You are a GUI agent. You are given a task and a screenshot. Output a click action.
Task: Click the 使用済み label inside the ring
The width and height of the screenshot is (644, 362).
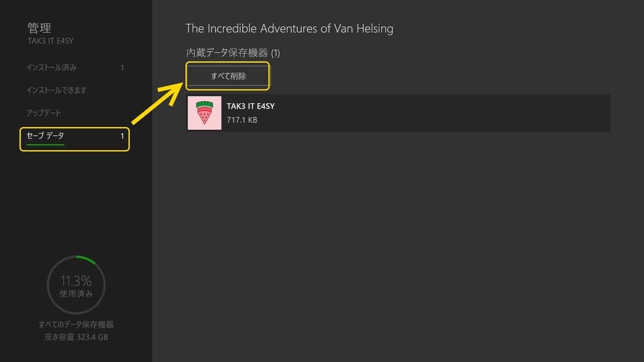point(76,294)
